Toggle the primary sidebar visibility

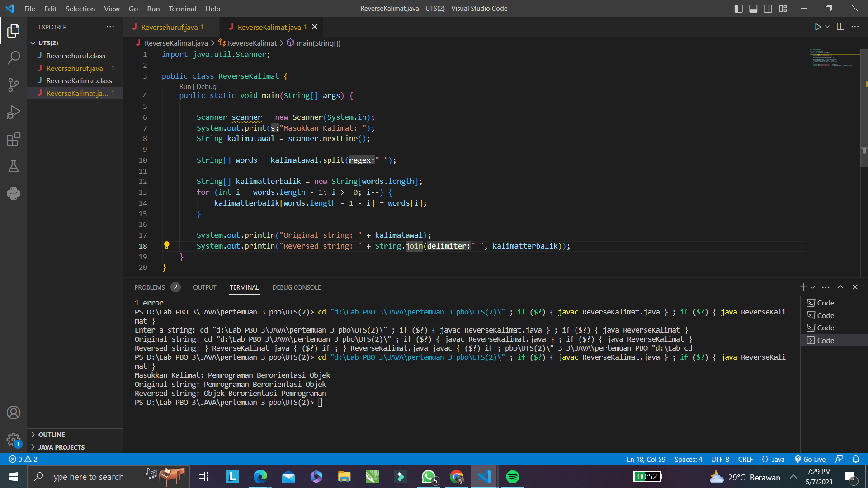point(738,8)
